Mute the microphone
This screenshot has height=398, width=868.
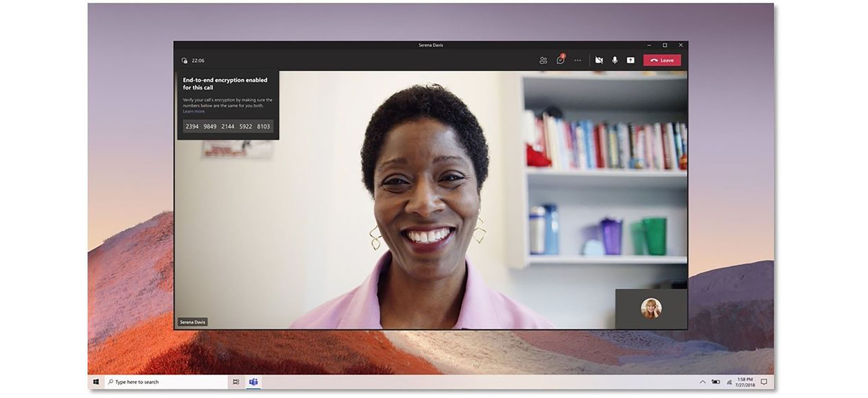click(615, 60)
